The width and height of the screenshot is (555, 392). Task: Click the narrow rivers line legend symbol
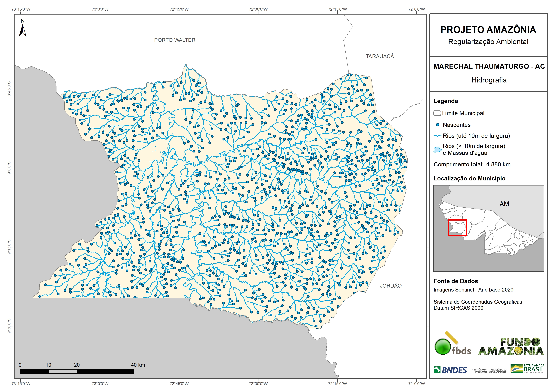coord(437,136)
